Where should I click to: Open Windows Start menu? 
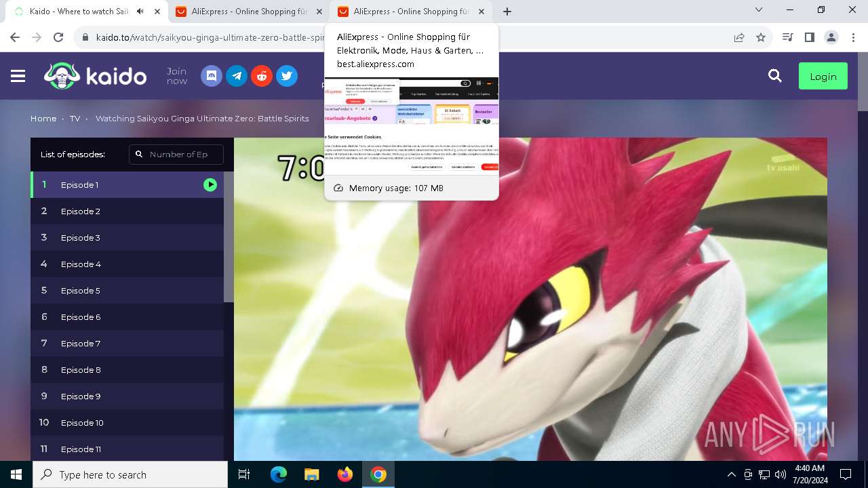(16, 474)
